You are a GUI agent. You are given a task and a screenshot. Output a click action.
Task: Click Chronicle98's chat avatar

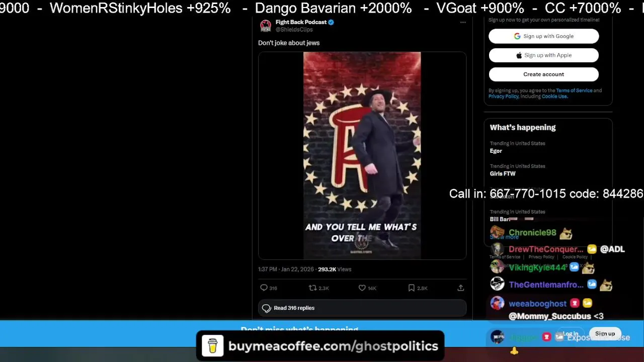pyautogui.click(x=497, y=233)
